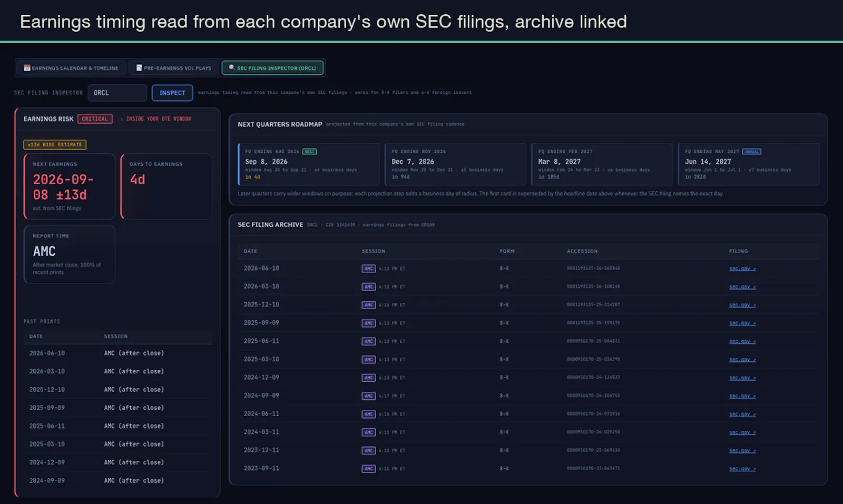Open sec.gov link for 2024-06-11 filing
Viewport: 843px width, 504px height.
click(x=742, y=414)
